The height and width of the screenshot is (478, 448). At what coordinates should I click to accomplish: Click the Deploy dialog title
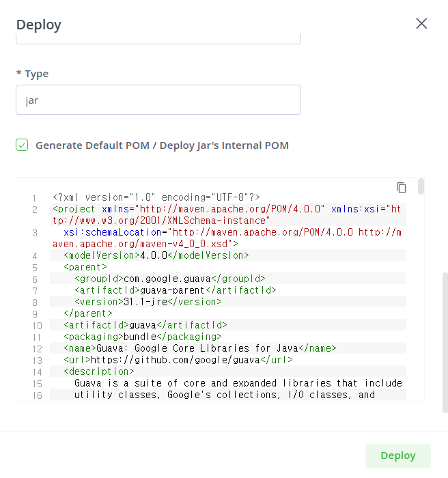point(39,25)
